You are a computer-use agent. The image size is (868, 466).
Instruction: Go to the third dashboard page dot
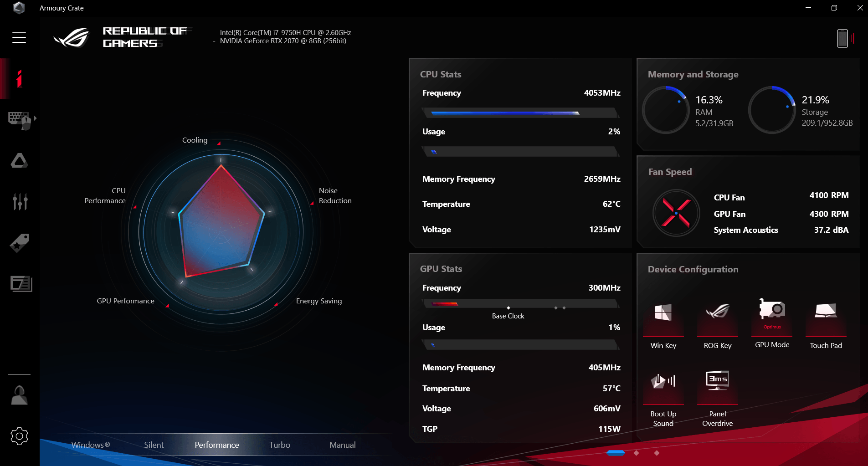657,453
